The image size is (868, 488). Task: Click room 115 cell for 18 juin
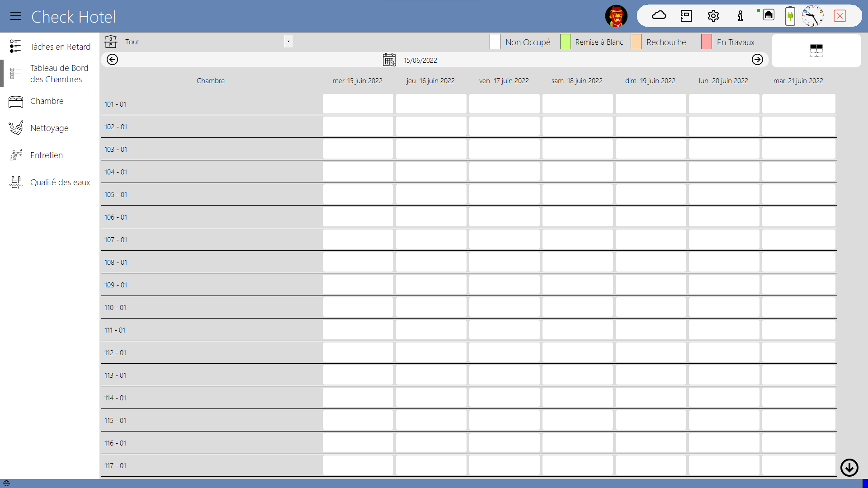(x=578, y=420)
